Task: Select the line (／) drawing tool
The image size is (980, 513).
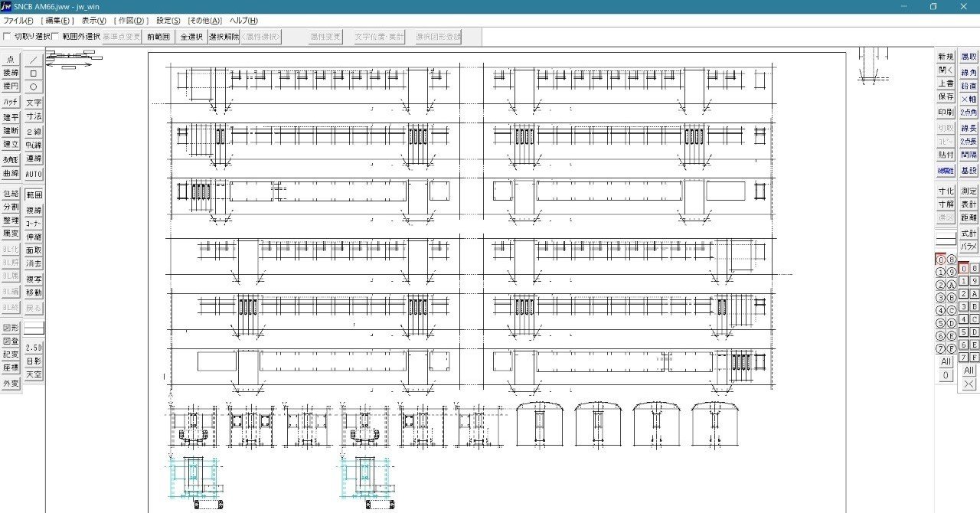Action: tap(34, 60)
